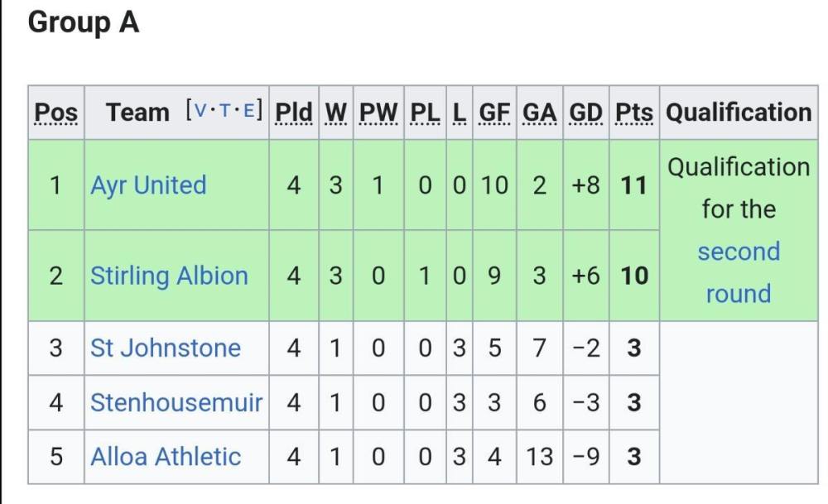Open the Stirling Albion team link
The image size is (828, 504).
[x=169, y=276]
